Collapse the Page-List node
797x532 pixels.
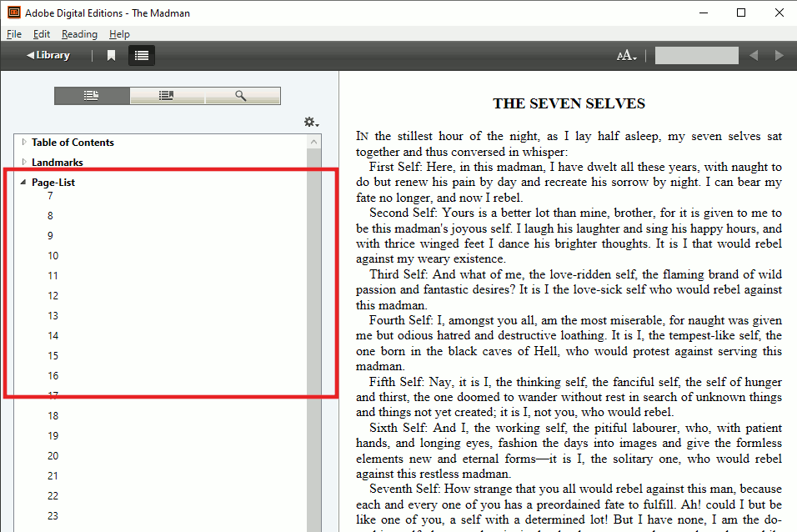23,182
